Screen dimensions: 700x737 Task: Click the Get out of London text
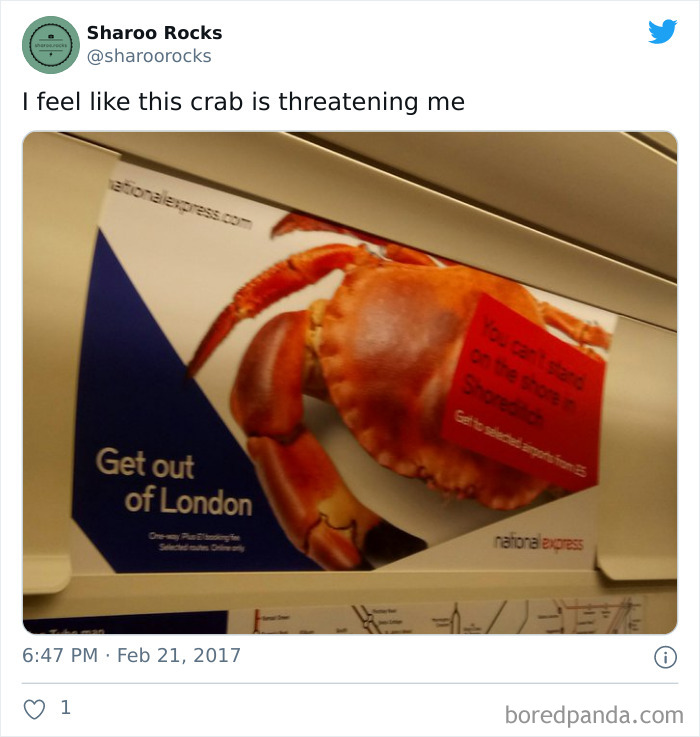point(174,481)
